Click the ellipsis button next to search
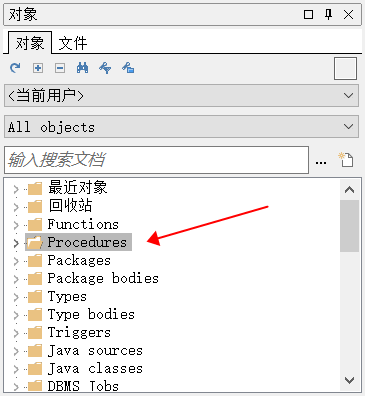This screenshot has width=365, height=396. pos(321,163)
